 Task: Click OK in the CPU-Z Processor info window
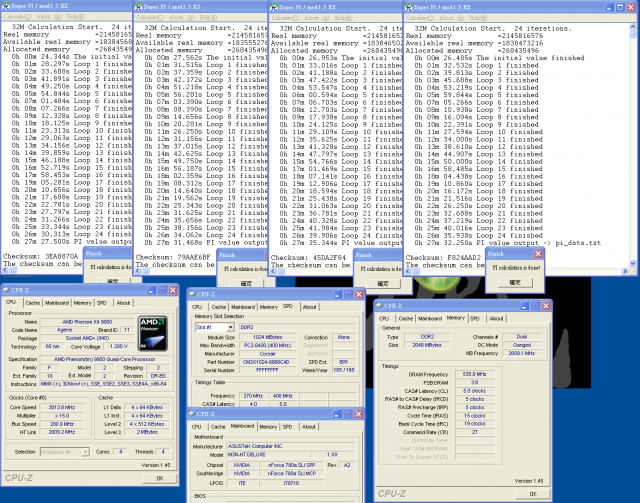pyautogui.click(x=160, y=478)
